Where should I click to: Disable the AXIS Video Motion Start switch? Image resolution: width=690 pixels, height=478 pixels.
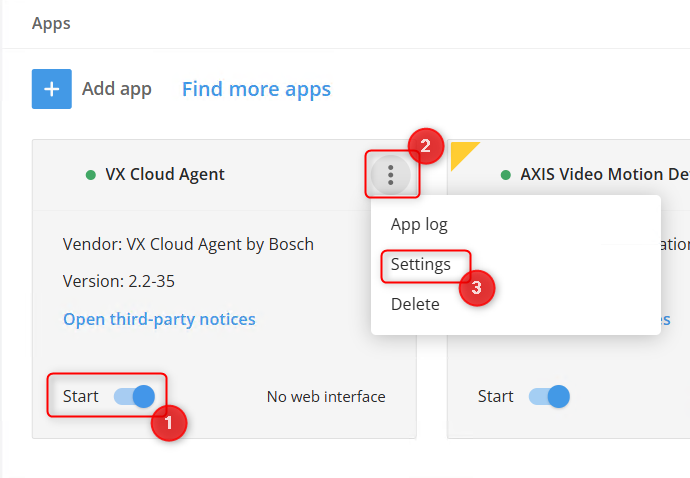coord(550,396)
